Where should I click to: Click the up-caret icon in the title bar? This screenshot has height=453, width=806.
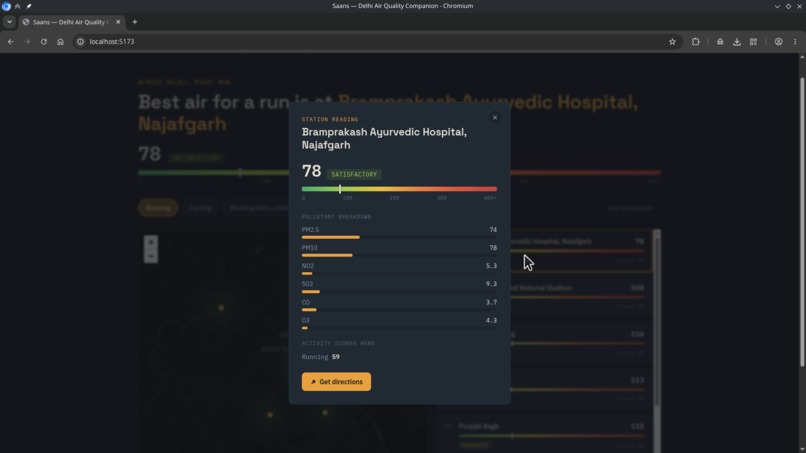pyautogui.click(x=17, y=6)
